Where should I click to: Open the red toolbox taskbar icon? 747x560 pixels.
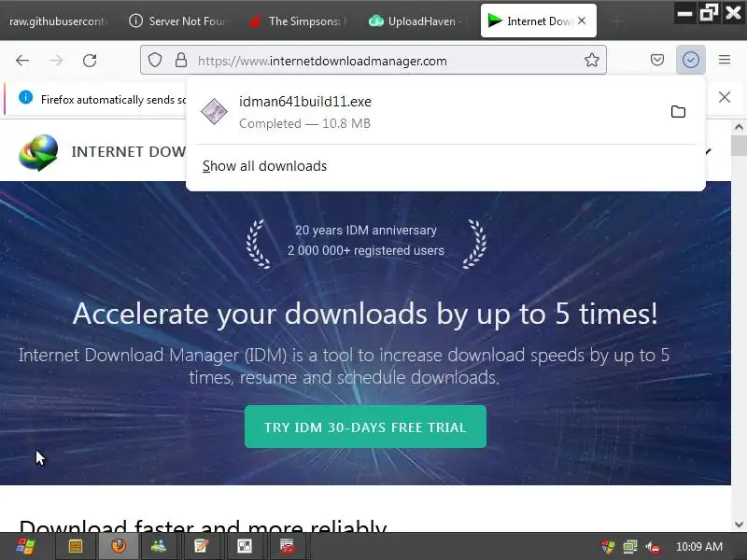(x=288, y=546)
